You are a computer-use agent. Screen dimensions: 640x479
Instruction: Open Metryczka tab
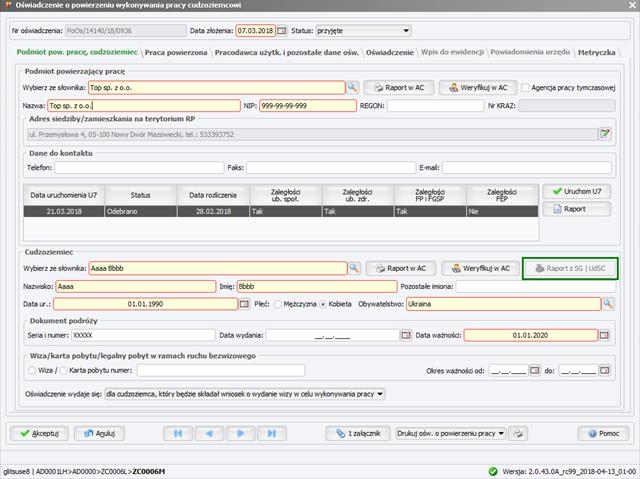click(597, 53)
